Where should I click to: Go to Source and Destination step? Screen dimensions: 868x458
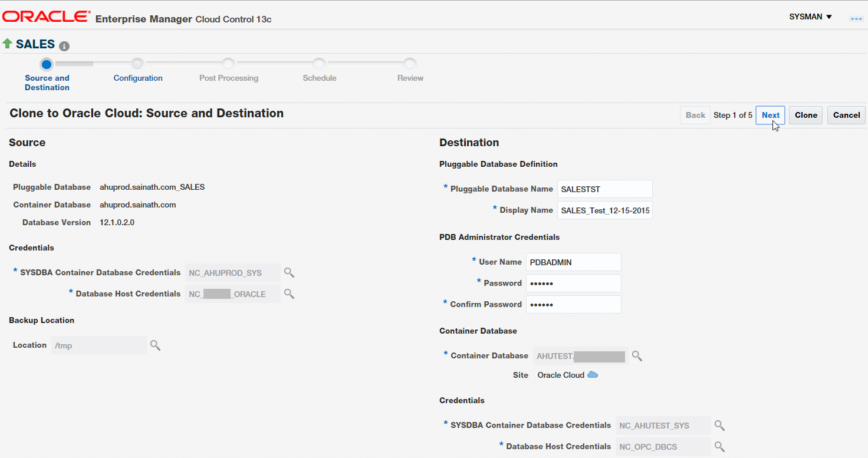(x=47, y=83)
